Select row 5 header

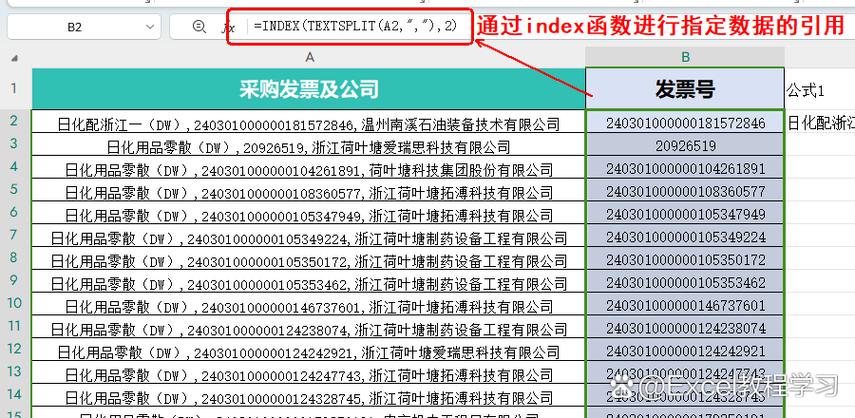click(x=14, y=189)
